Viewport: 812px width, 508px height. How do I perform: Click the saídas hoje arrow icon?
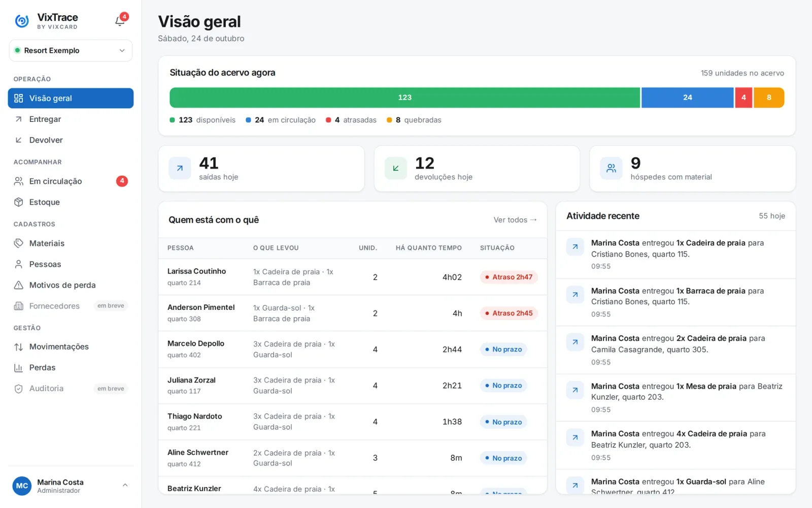click(180, 169)
